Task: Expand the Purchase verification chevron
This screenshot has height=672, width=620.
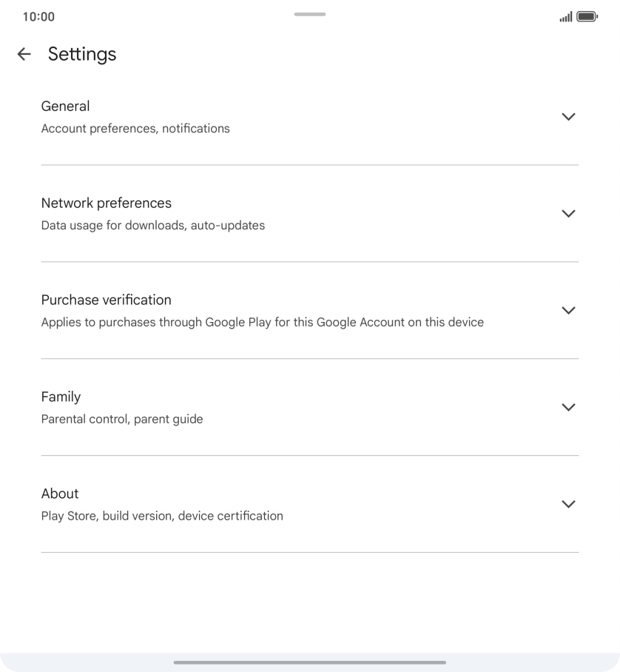Action: (568, 311)
